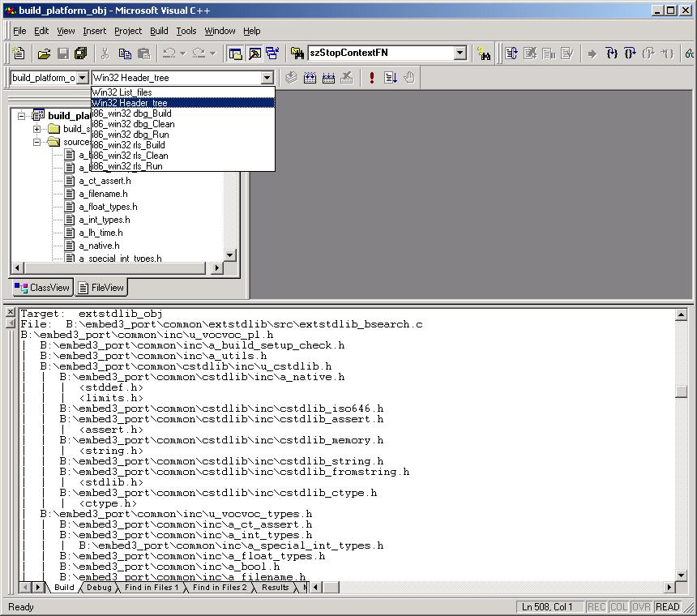Click the Copy icon in toolbar
697x616 pixels.
click(x=125, y=53)
